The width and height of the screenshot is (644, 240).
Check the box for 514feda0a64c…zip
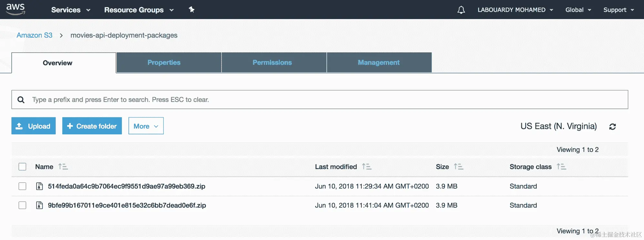[x=22, y=186]
